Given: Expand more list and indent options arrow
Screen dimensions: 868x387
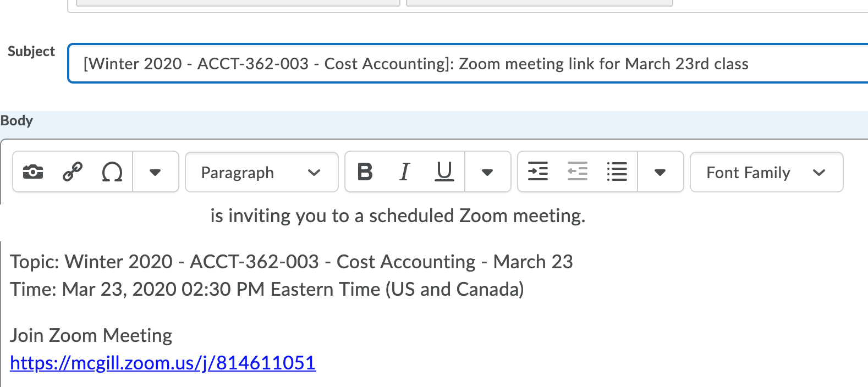Looking at the screenshot, I should pos(660,172).
